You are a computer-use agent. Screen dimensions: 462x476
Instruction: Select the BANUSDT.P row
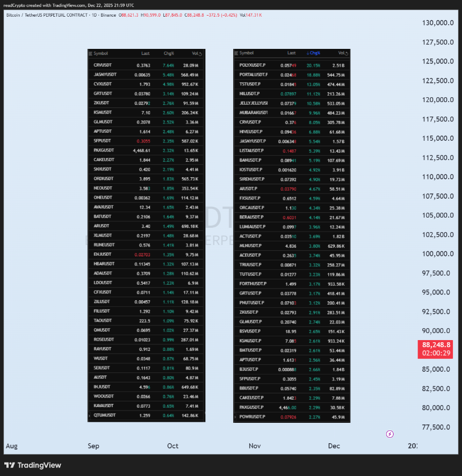pyautogui.click(x=292, y=160)
